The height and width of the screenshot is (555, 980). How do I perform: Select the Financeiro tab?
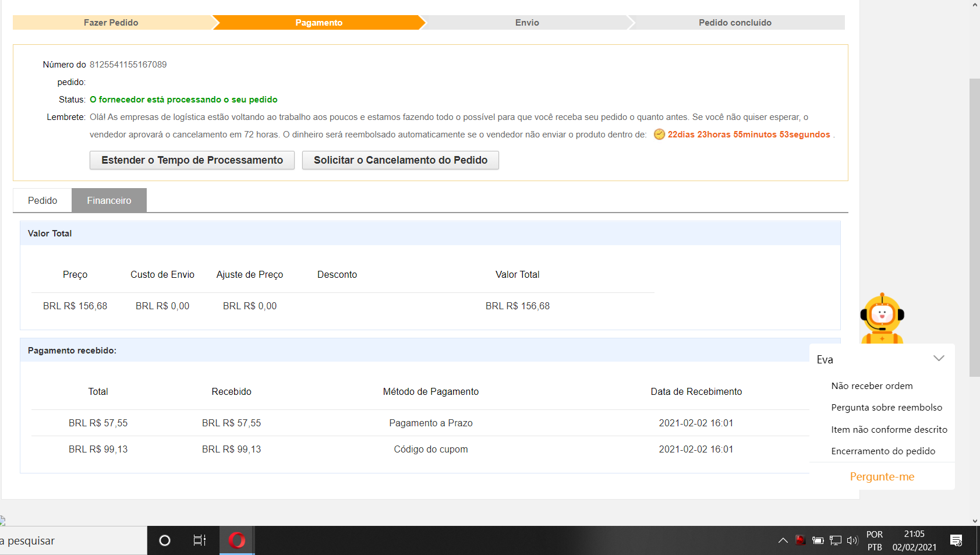tap(109, 200)
